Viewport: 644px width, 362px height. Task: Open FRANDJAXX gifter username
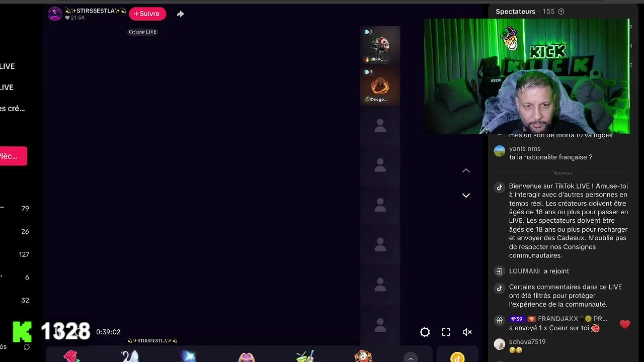click(x=573, y=319)
